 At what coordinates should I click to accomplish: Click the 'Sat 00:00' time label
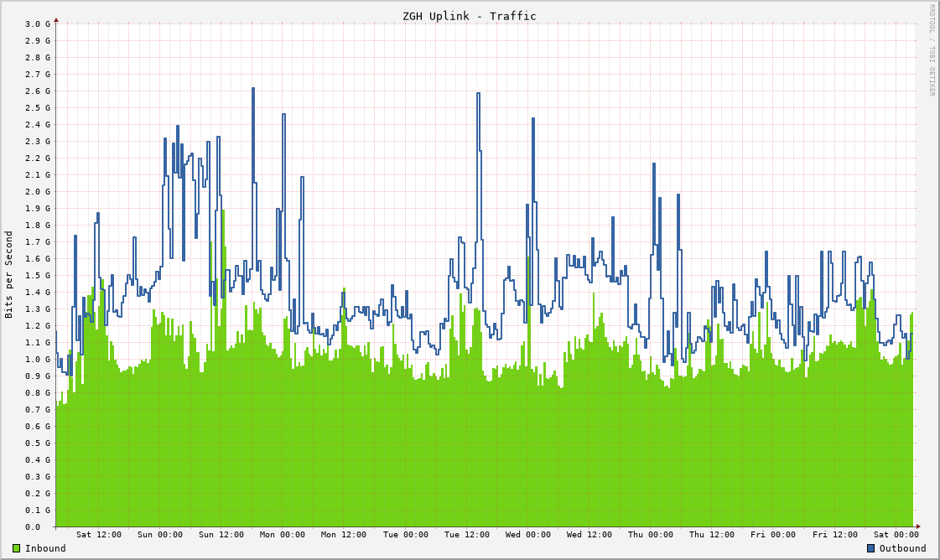pyautogui.click(x=896, y=534)
